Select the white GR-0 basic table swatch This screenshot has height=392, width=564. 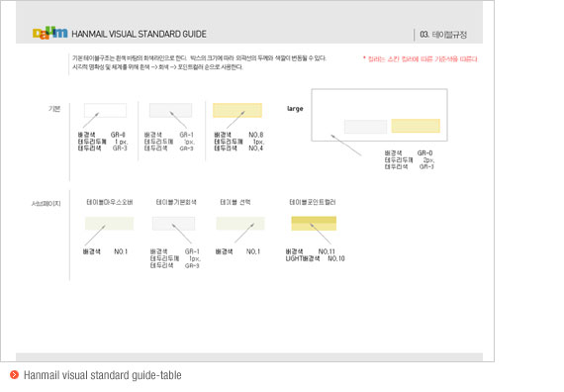click(x=105, y=110)
